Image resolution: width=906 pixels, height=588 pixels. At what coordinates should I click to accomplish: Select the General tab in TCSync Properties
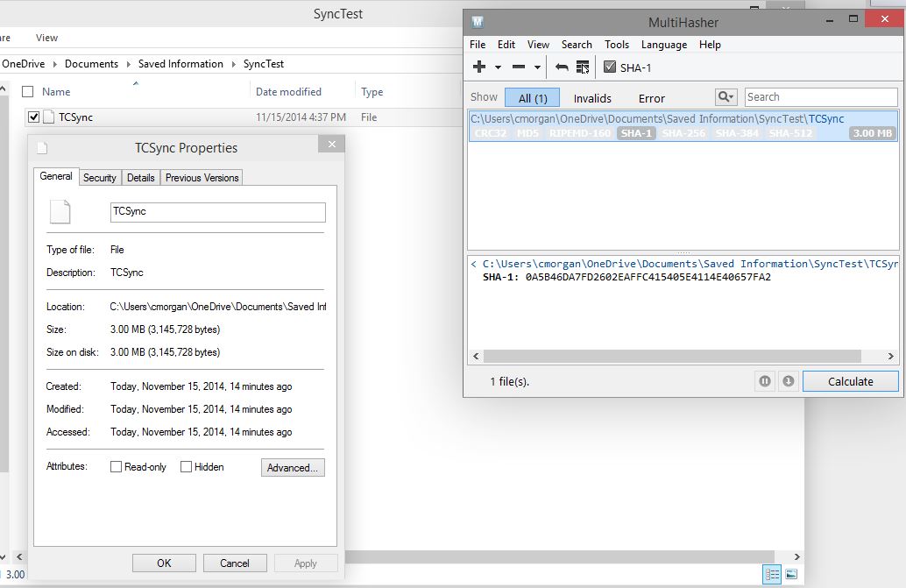(56, 176)
